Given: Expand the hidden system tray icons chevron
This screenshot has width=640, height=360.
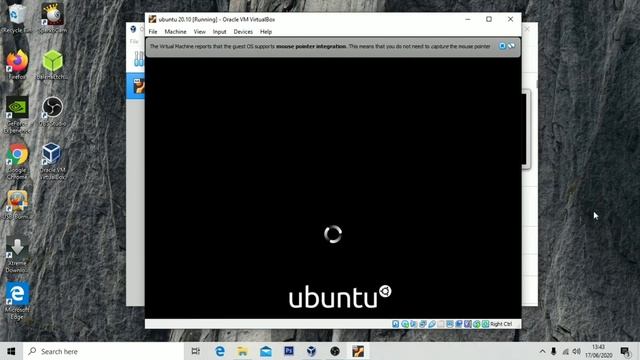Looking at the screenshot, I should pyautogui.click(x=542, y=351).
